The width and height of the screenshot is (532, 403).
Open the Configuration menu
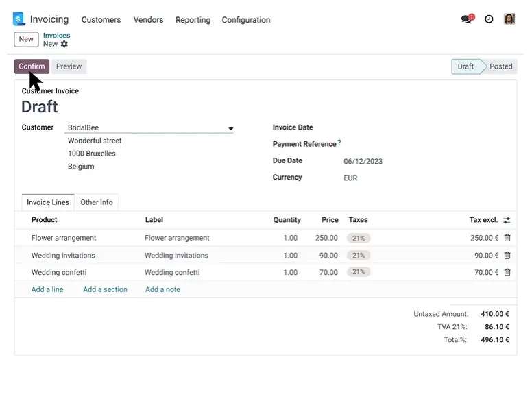(246, 20)
